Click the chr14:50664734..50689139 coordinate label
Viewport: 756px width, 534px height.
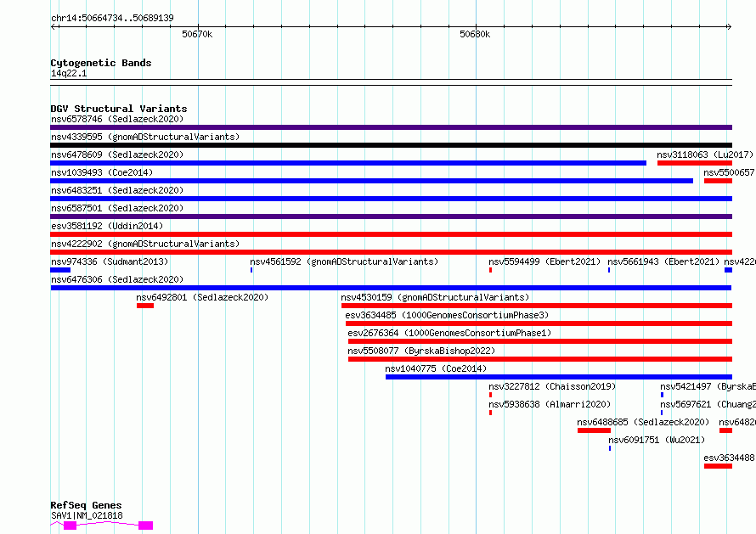pos(112,18)
